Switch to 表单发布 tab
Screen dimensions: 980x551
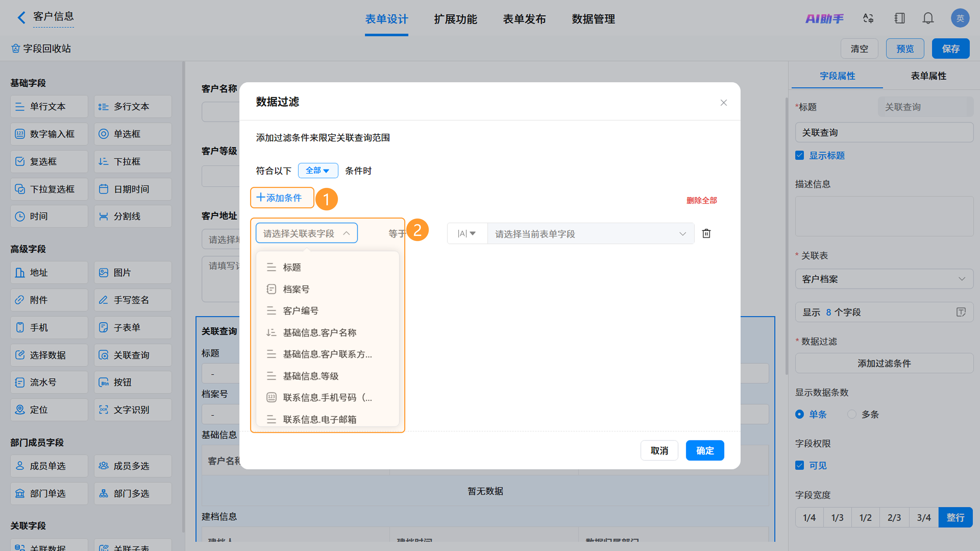click(x=524, y=19)
